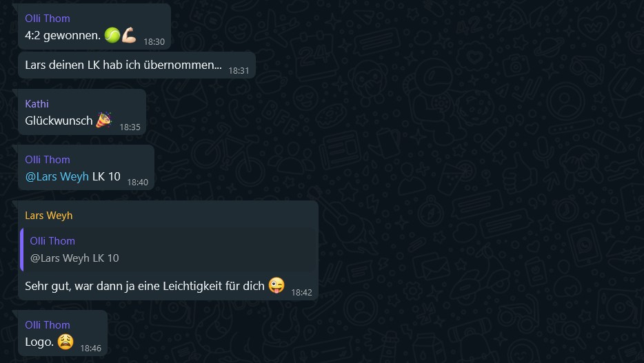
Task: Click the 'Logo.' message bubble text
Action: point(39,342)
